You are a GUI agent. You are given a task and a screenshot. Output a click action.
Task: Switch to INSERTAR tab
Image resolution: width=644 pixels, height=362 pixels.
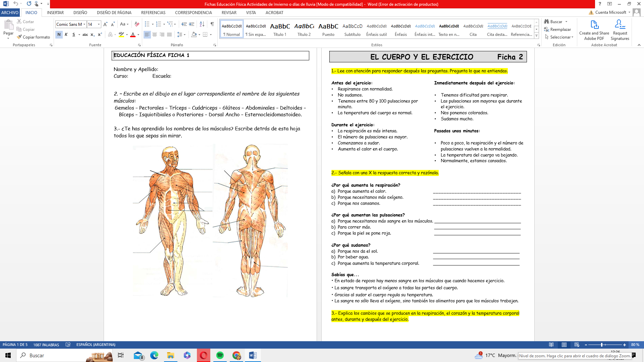click(x=55, y=12)
